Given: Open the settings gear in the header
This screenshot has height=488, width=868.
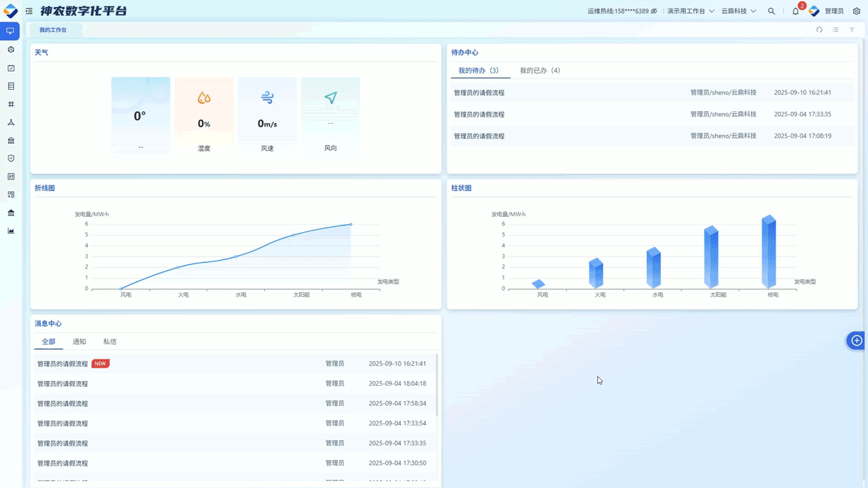Looking at the screenshot, I should [856, 11].
